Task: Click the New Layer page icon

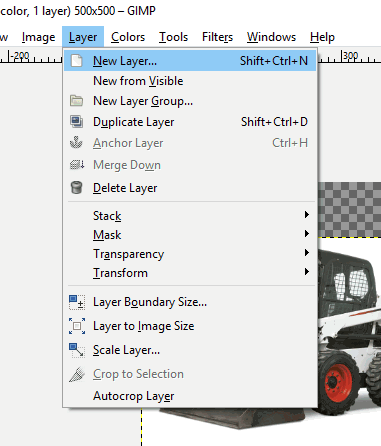Action: tap(77, 61)
